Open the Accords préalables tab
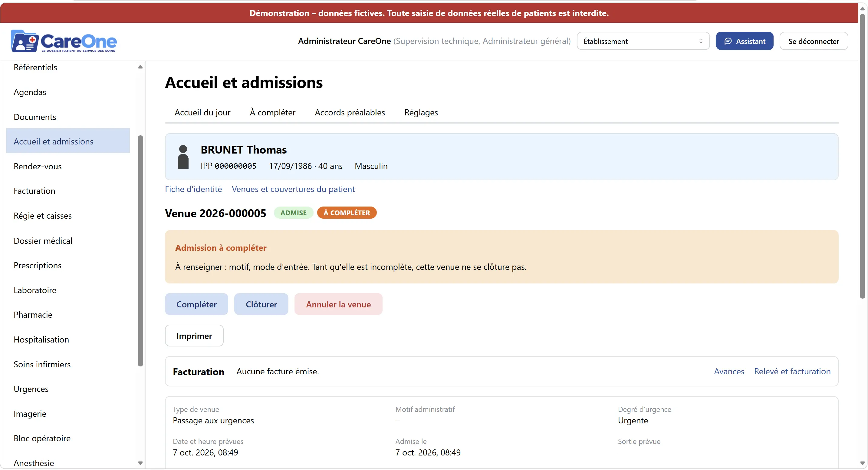 coord(350,112)
